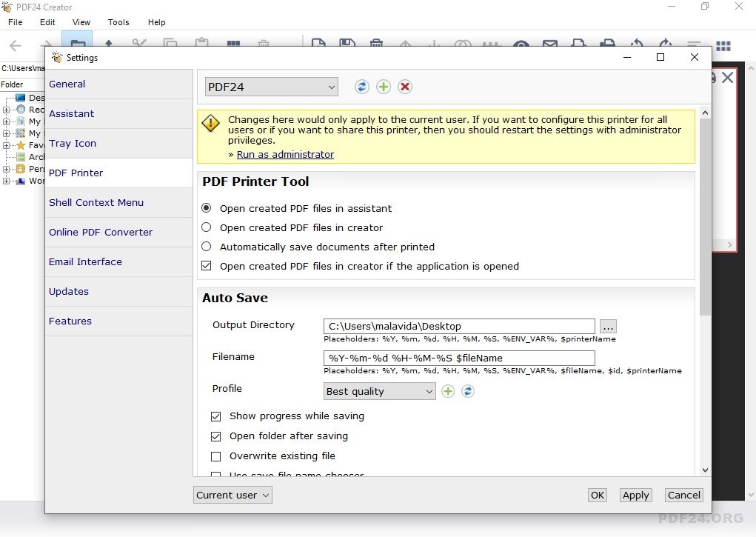Screen dimensions: 756x537
Task: Expand the Favorites tree node
Action: coord(6,145)
